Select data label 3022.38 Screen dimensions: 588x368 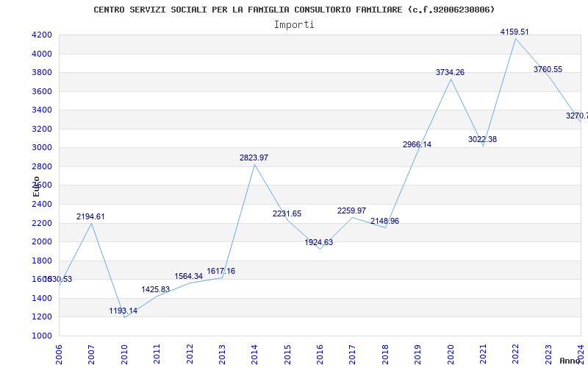[482, 139]
